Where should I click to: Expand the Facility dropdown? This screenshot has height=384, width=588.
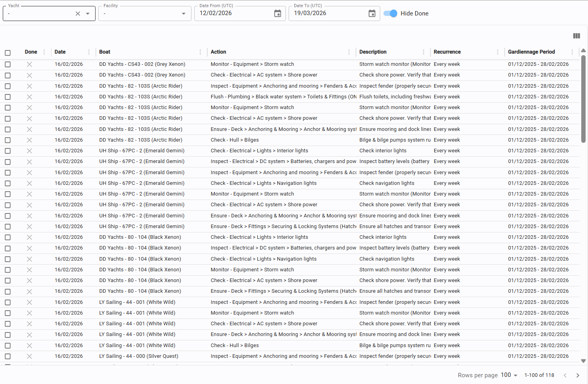pos(184,13)
